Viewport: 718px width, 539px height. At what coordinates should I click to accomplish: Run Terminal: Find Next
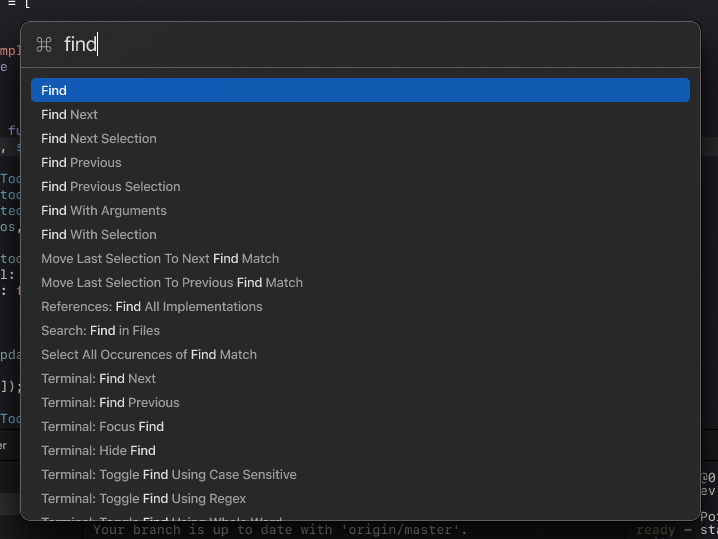(360, 379)
